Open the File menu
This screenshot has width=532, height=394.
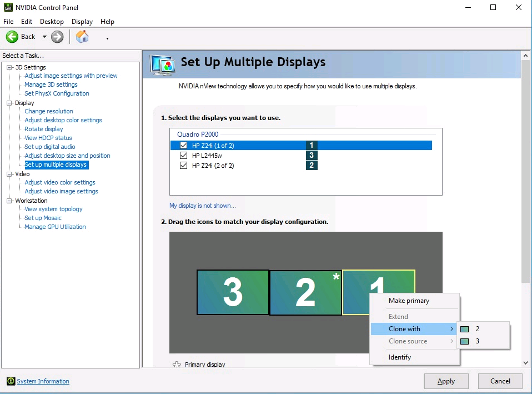tap(8, 22)
